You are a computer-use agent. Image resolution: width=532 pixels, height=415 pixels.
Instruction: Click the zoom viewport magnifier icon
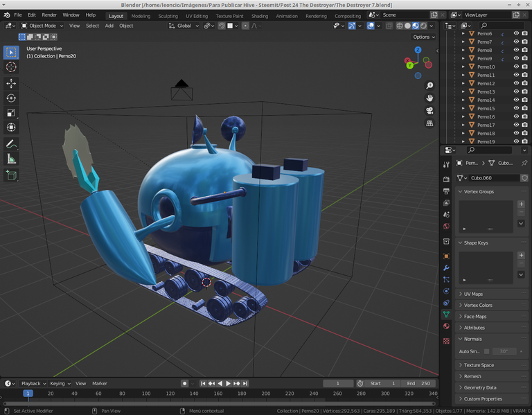point(429,85)
